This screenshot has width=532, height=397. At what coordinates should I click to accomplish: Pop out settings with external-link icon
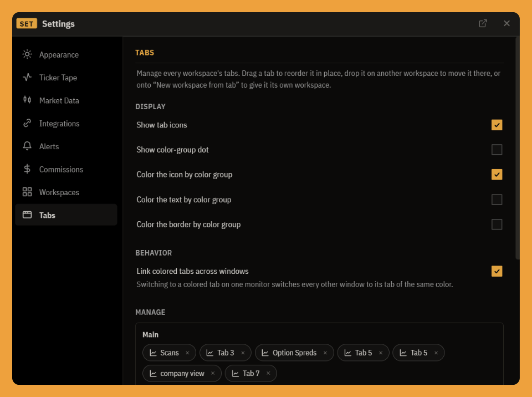pyautogui.click(x=483, y=23)
